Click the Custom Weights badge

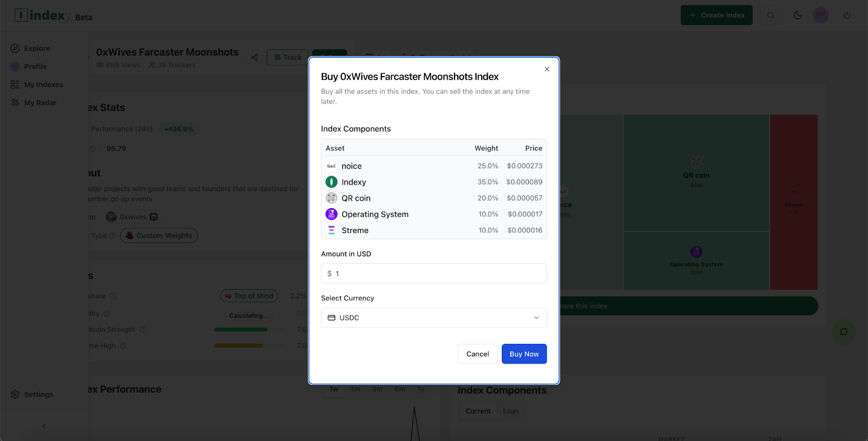pyautogui.click(x=159, y=236)
